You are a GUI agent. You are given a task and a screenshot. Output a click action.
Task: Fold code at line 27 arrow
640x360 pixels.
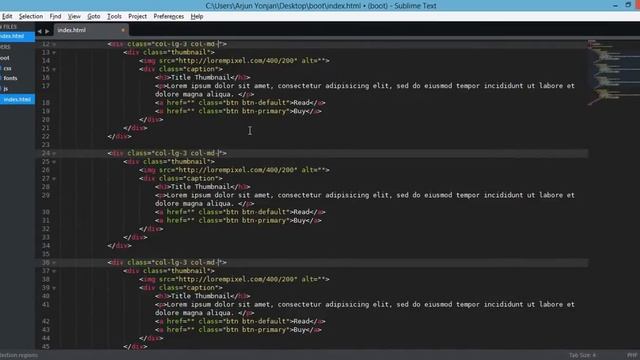click(54, 179)
